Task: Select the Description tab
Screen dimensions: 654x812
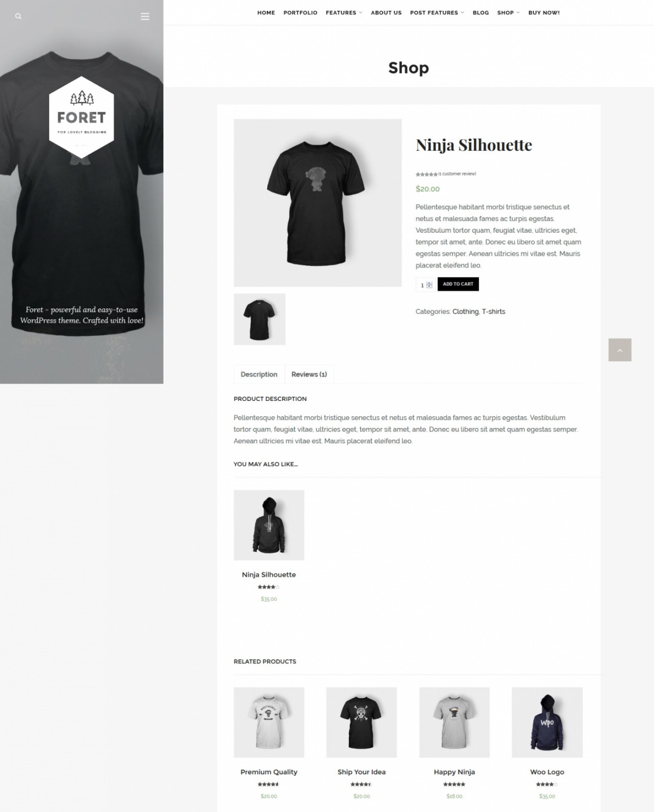Action: click(x=259, y=374)
